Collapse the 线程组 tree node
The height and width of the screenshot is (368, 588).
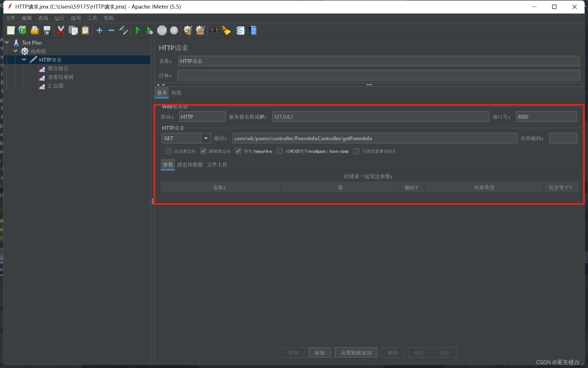pyautogui.click(x=16, y=51)
